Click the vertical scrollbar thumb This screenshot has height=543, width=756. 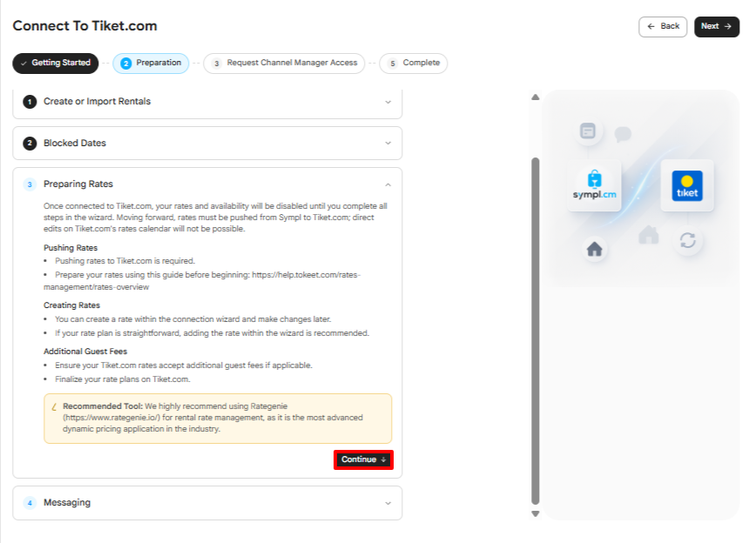tap(535, 331)
